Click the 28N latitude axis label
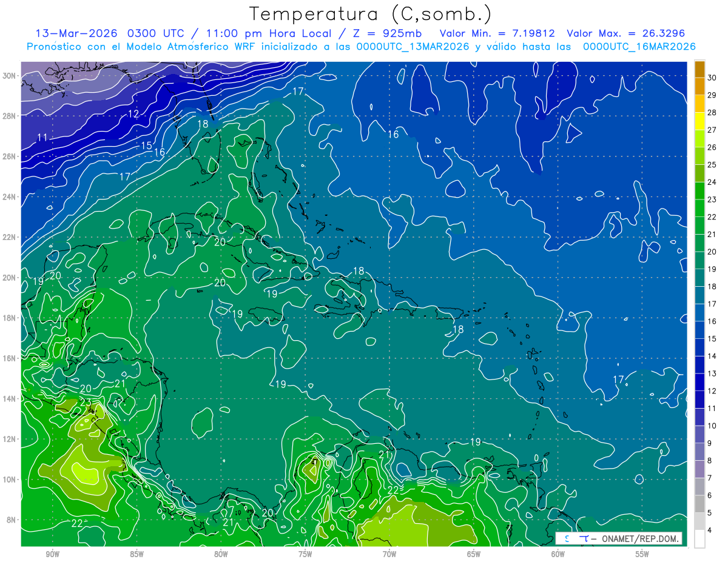Image resolution: width=728 pixels, height=562 pixels. [9, 116]
